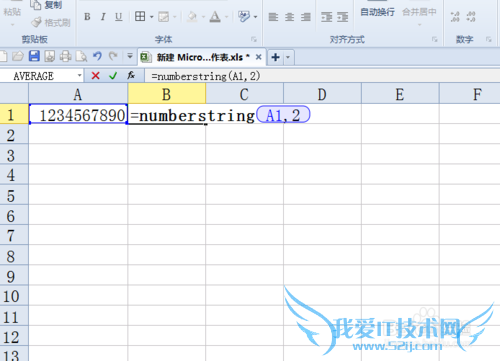Click cell A1 containing 1234567890
The image size is (500, 361).
tap(78, 115)
